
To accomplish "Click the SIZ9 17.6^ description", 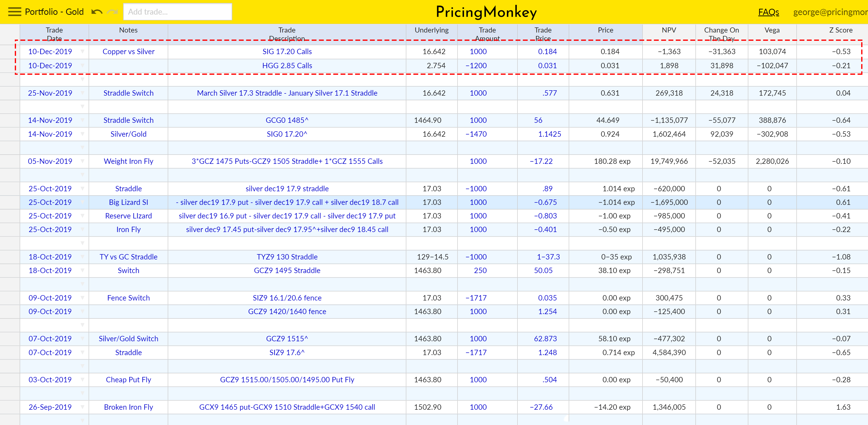I will point(287,352).
